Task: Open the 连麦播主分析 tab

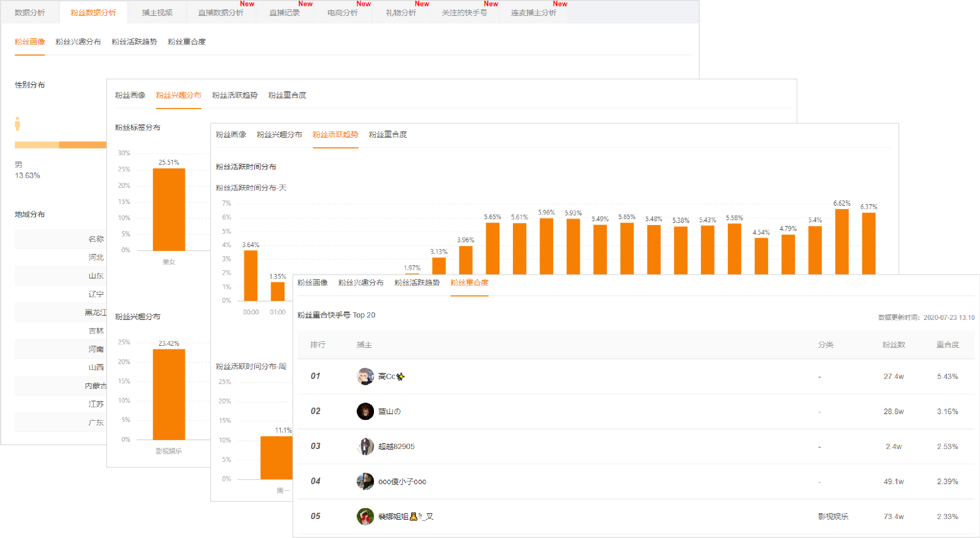Action: [x=534, y=12]
